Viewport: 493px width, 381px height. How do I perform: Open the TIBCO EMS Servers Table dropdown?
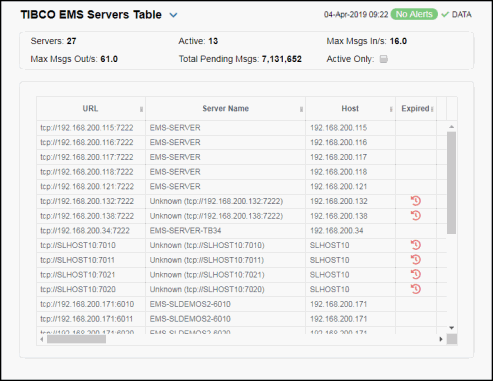click(x=173, y=15)
